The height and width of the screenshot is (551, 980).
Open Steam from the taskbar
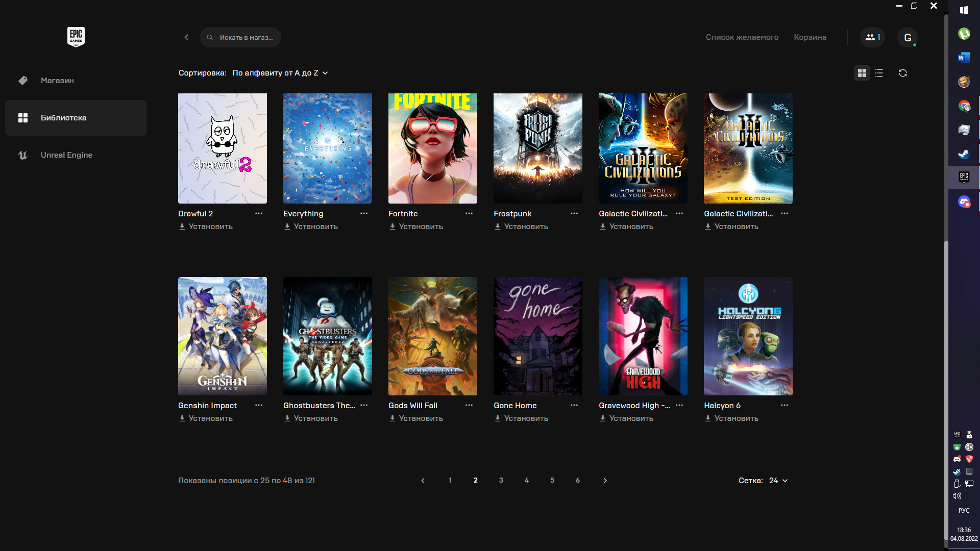[x=964, y=154]
